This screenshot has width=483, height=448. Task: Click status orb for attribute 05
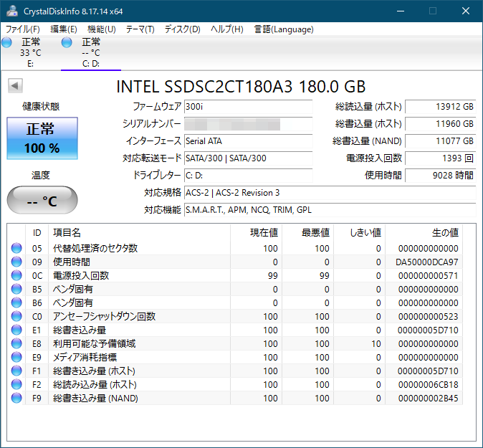pos(16,248)
